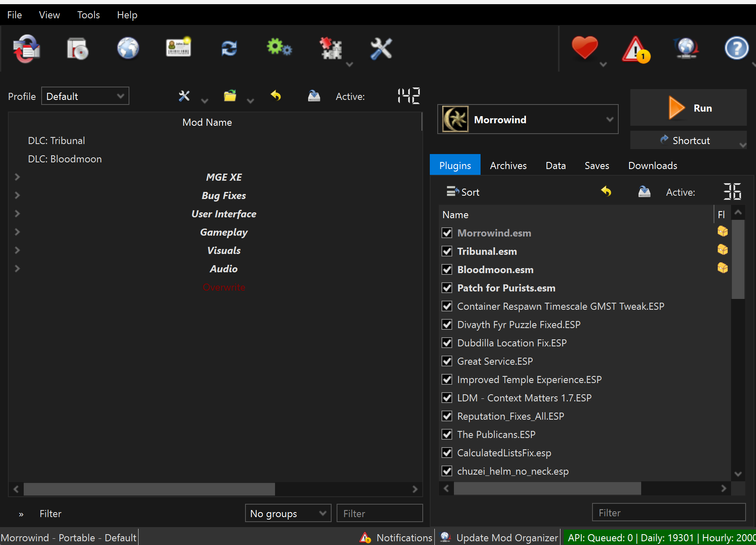Open the Executables gears icon

(279, 48)
